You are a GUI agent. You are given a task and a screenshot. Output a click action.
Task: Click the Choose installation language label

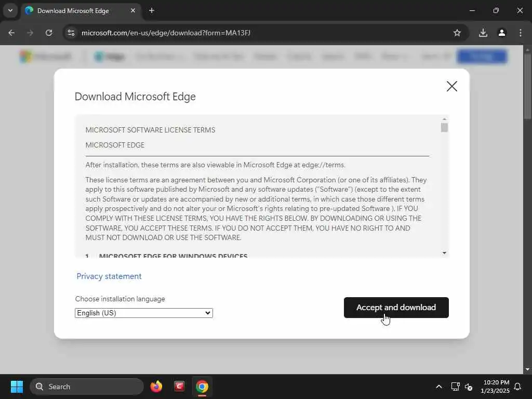coord(120,299)
